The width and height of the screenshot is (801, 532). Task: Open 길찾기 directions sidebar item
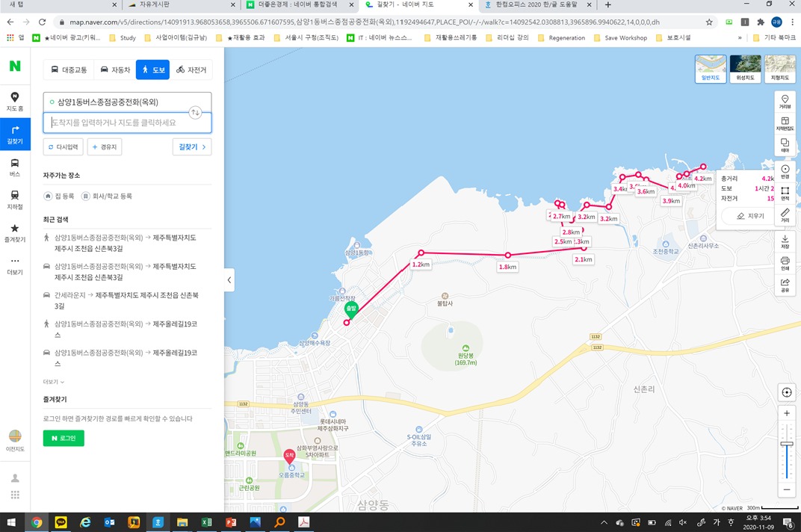pyautogui.click(x=15, y=134)
